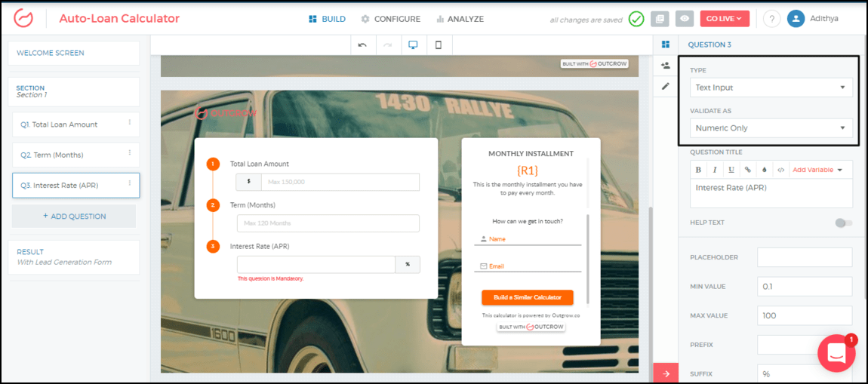Switch to mobile preview
Viewport: 868px width, 384px height.
[439, 45]
